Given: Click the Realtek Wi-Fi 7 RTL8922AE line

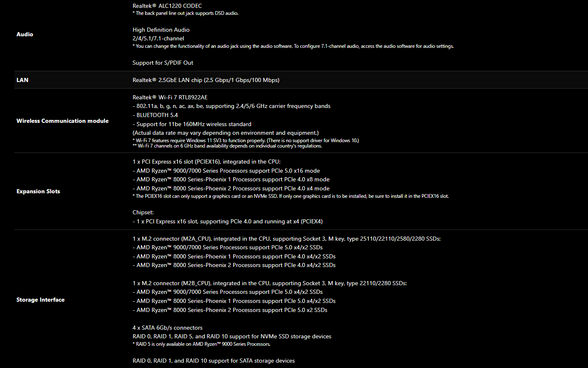Looking at the screenshot, I should (x=170, y=97).
